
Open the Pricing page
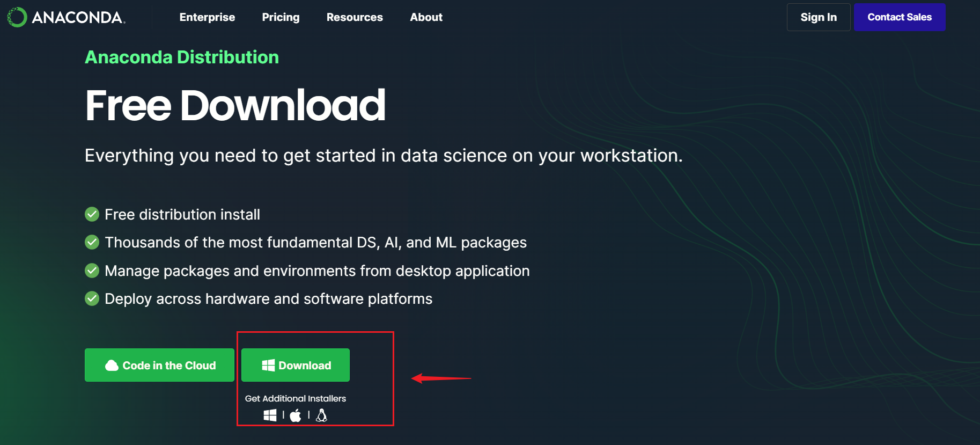pos(281,17)
